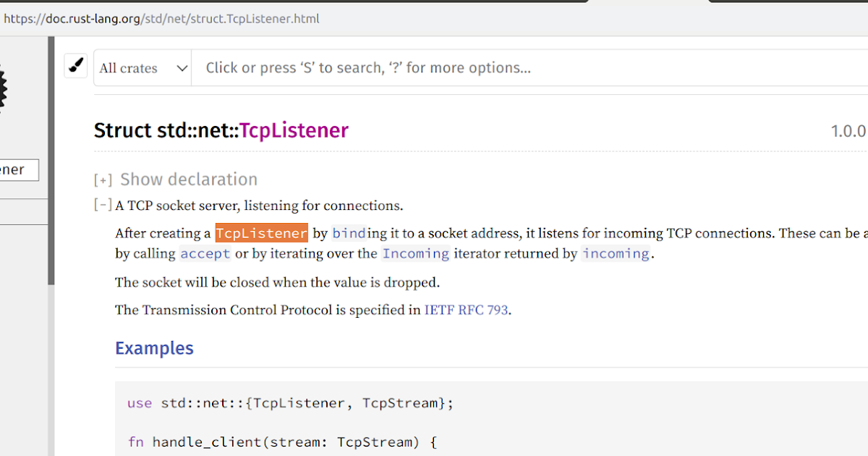Open the "bind" method link

(x=348, y=233)
